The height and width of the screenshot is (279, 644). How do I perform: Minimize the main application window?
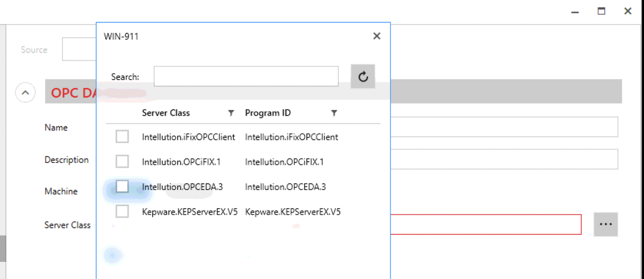click(x=575, y=11)
